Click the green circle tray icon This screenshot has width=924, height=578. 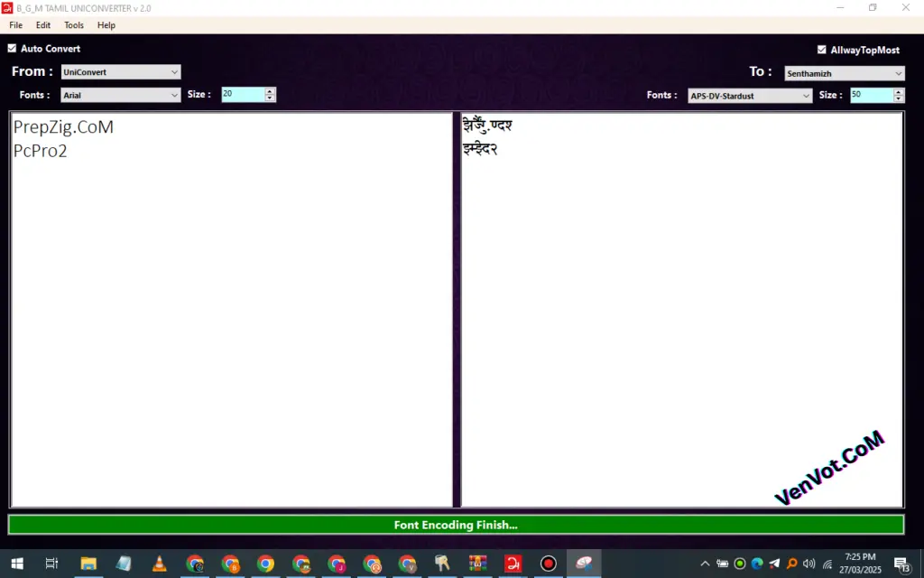tap(740, 564)
